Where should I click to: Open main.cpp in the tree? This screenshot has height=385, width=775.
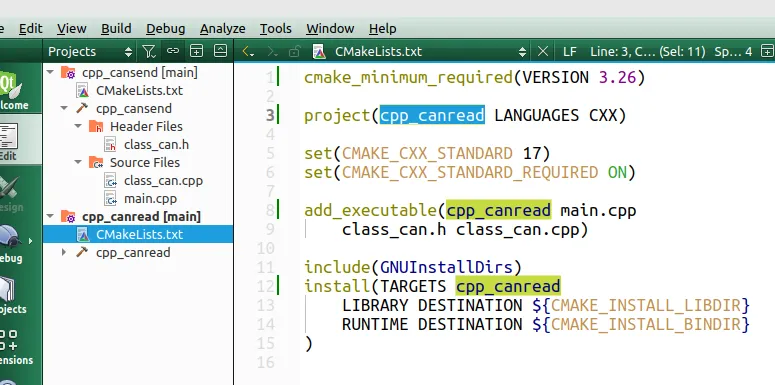click(x=150, y=199)
